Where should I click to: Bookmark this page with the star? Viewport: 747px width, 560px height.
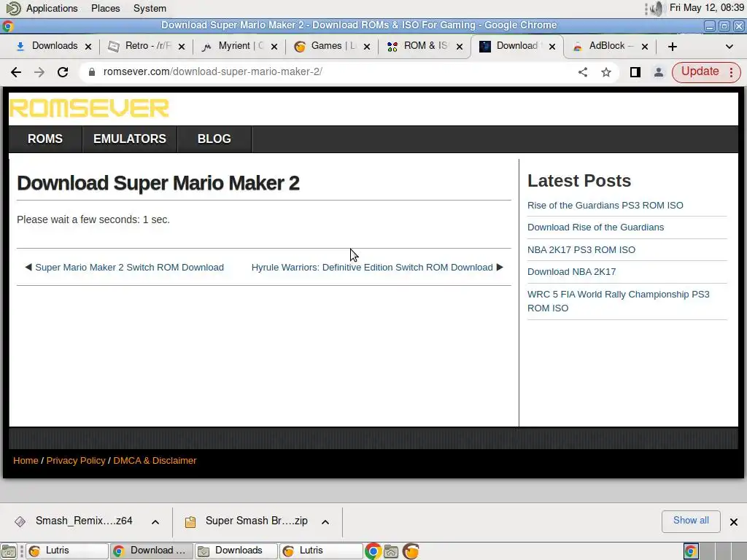pos(606,72)
